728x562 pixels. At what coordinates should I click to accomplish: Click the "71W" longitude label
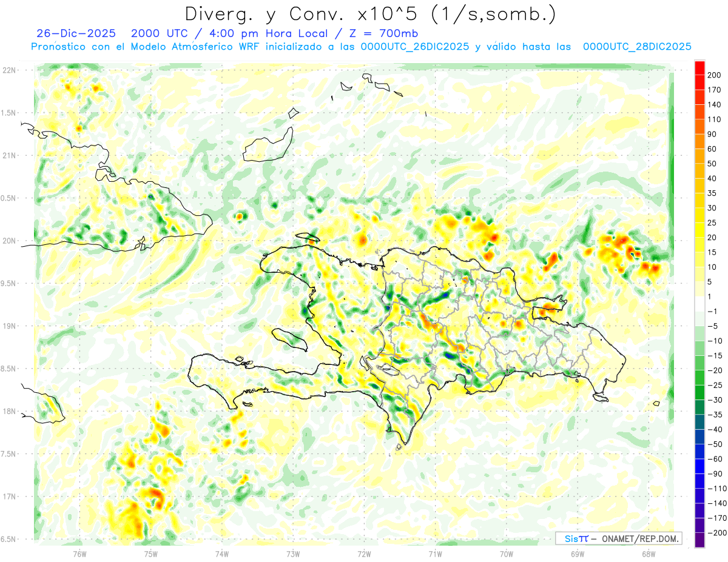(435, 554)
